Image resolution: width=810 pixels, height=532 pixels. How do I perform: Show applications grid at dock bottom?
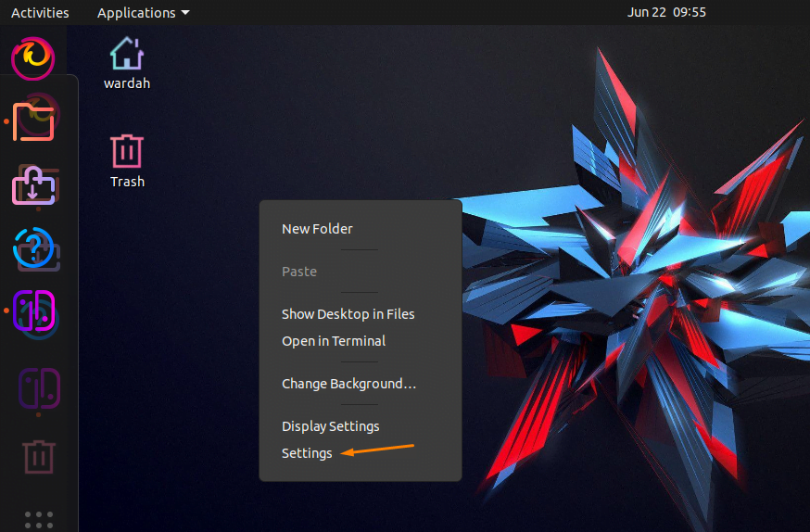(39, 519)
